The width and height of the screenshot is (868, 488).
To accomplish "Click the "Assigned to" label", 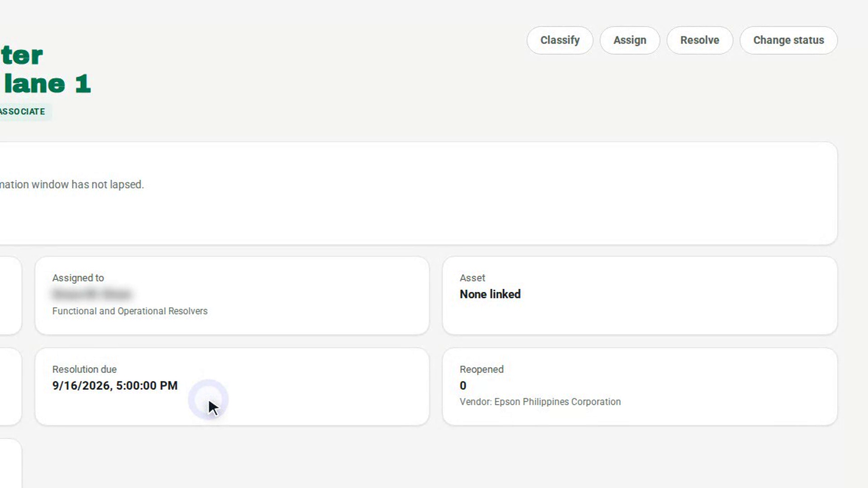I will coord(78,278).
